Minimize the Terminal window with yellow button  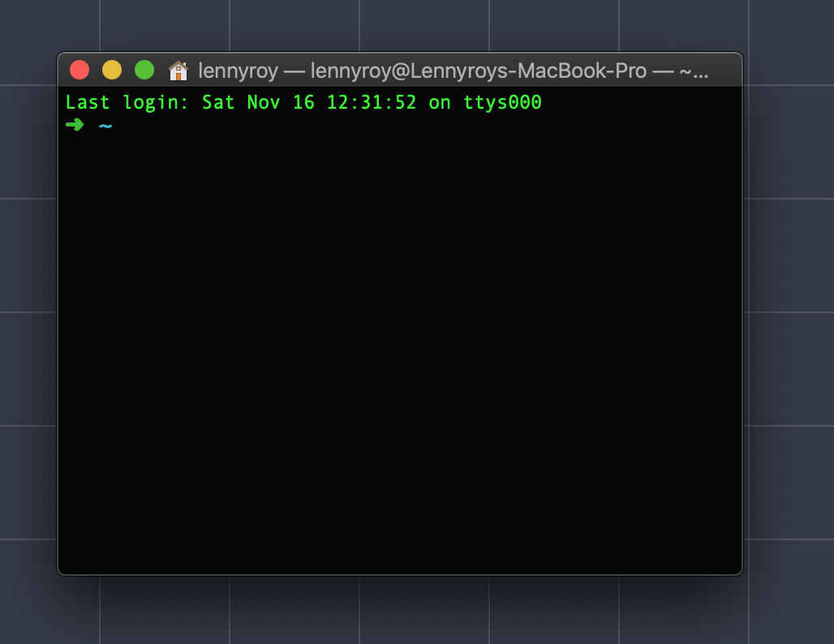pyautogui.click(x=112, y=71)
